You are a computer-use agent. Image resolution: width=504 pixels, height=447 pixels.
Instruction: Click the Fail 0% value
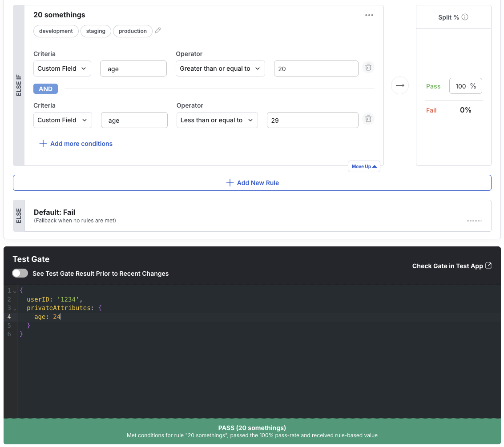tap(465, 110)
